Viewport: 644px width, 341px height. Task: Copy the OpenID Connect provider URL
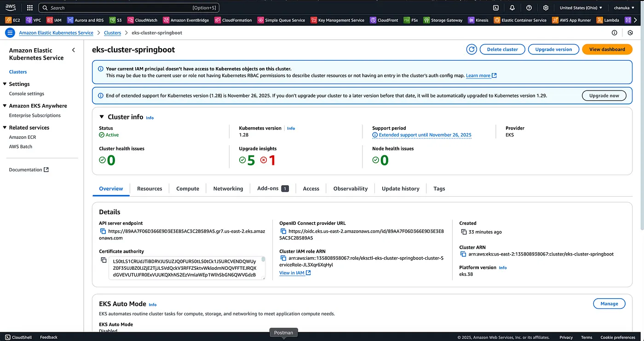(x=283, y=232)
